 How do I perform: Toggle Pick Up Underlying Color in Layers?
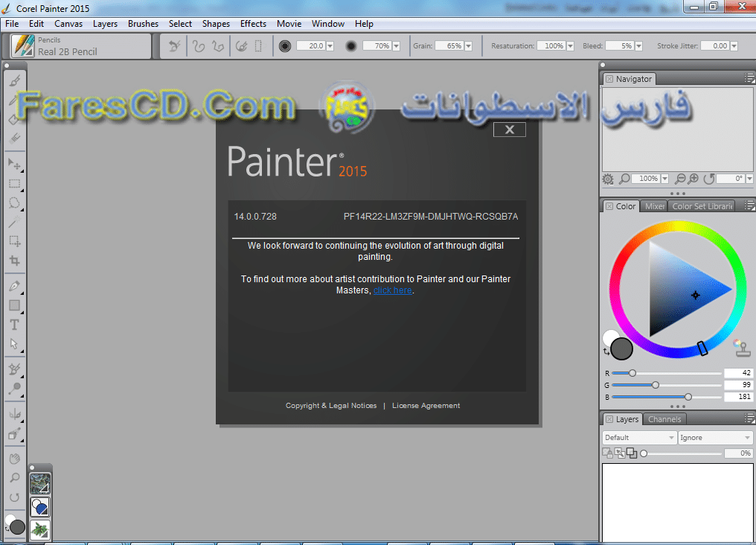620,453
